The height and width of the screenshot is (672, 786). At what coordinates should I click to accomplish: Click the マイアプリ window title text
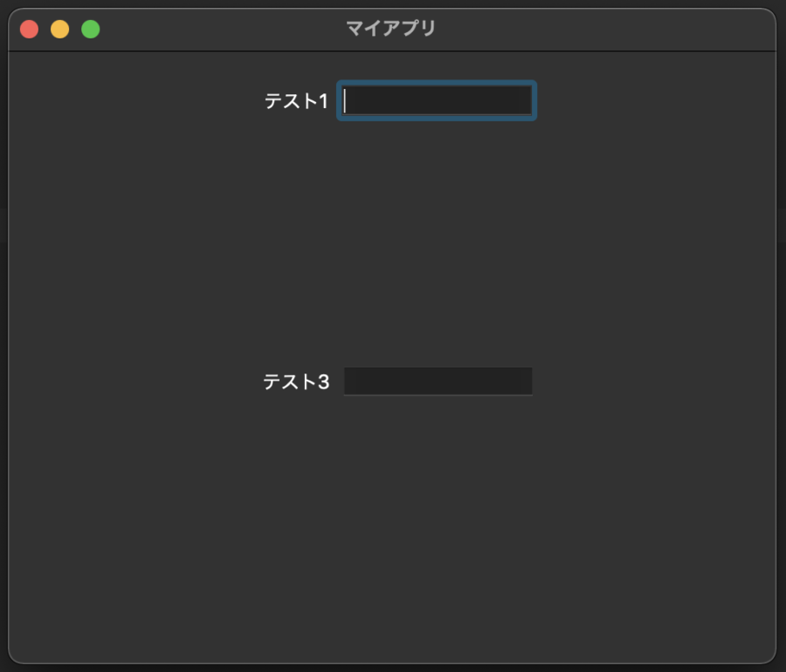click(x=390, y=29)
